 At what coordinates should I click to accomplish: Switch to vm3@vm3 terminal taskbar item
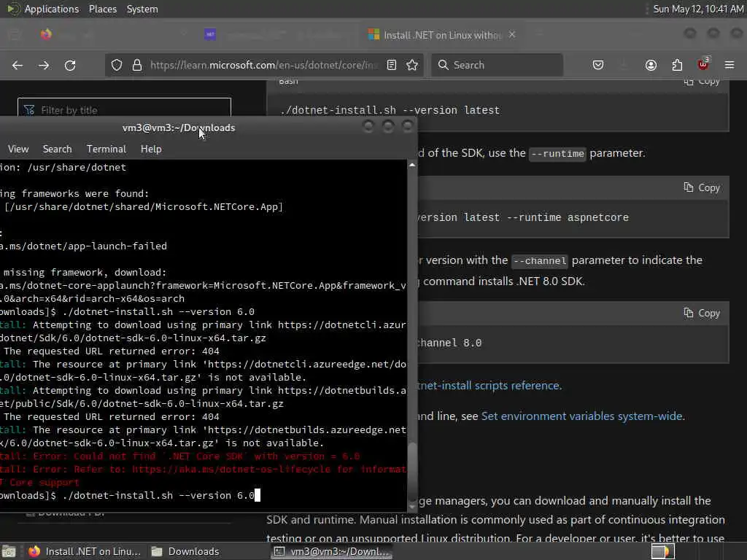[x=332, y=551]
